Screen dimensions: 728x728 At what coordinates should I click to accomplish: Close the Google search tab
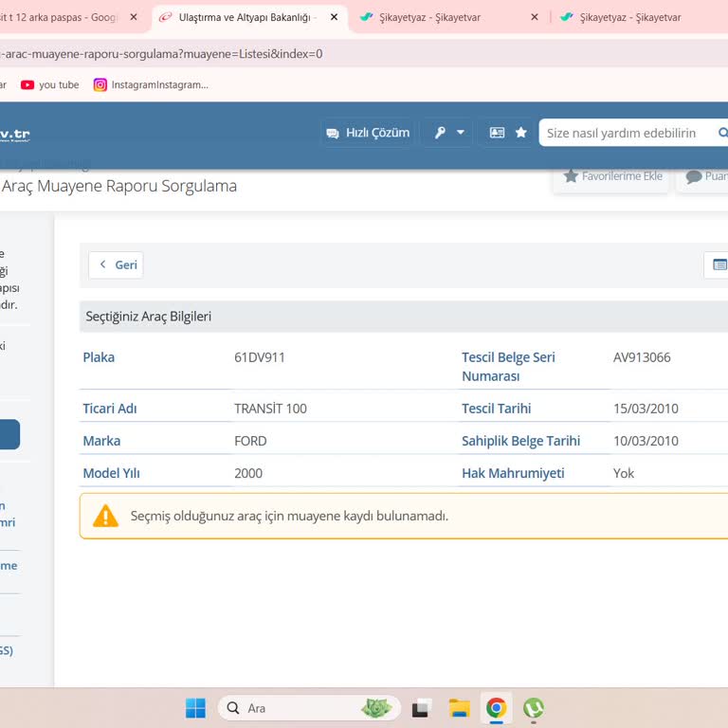(134, 17)
